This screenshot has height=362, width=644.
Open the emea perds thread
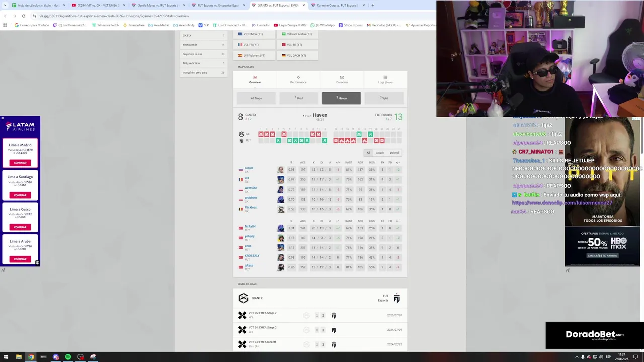click(203, 45)
